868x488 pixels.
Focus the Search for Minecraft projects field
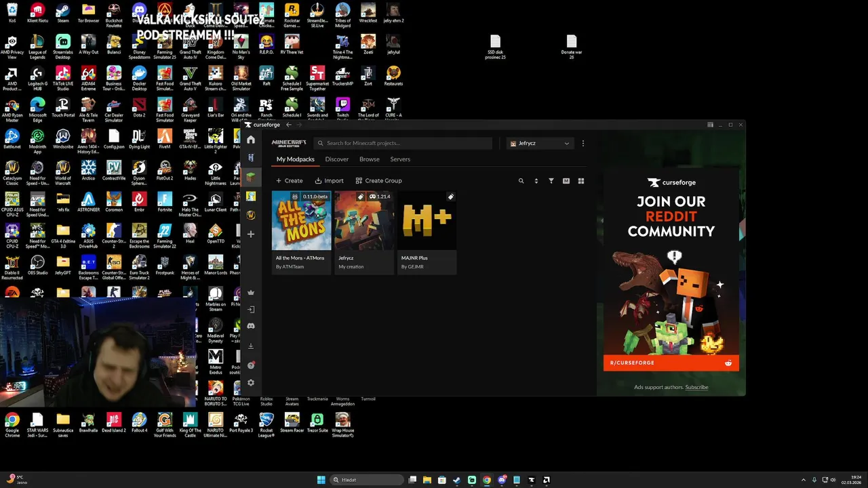pos(403,144)
